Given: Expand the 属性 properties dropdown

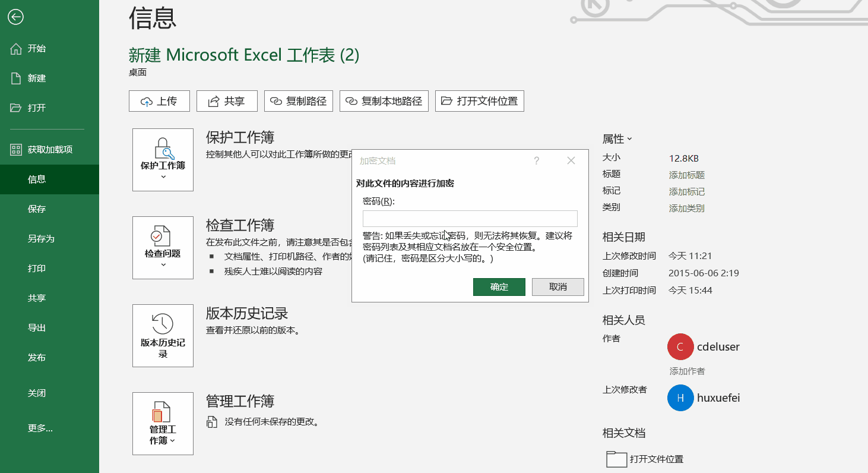Looking at the screenshot, I should [631, 138].
